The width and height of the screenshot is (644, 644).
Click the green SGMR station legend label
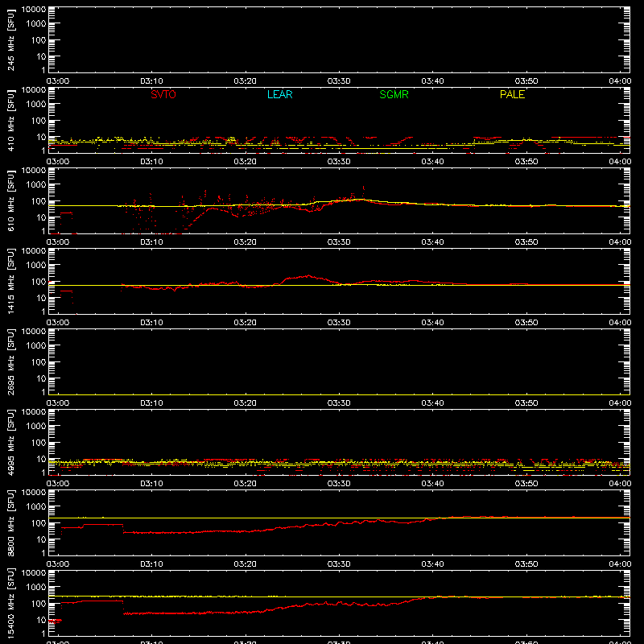coord(394,94)
